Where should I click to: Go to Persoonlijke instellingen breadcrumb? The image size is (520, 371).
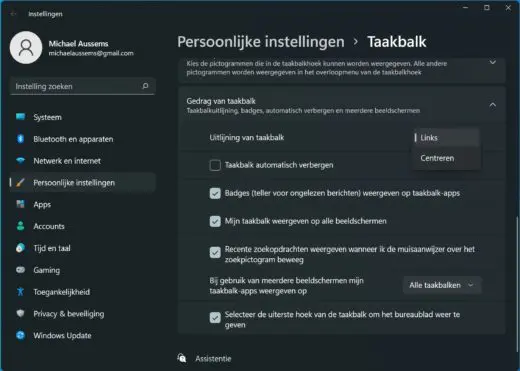pos(261,42)
